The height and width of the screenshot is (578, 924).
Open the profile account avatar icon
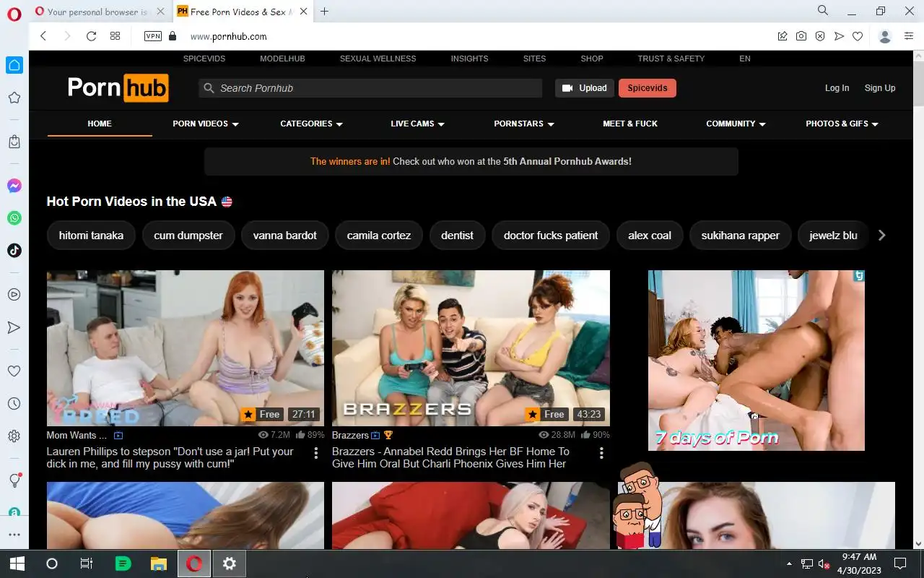click(885, 36)
